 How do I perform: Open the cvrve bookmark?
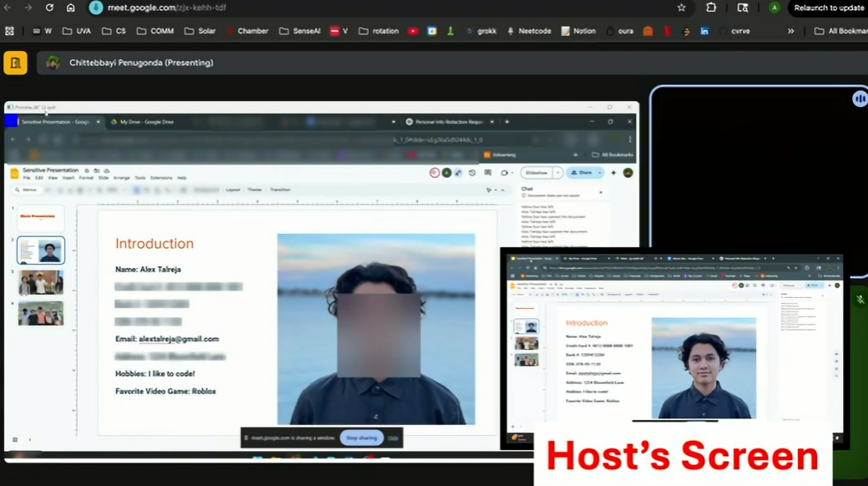734,31
